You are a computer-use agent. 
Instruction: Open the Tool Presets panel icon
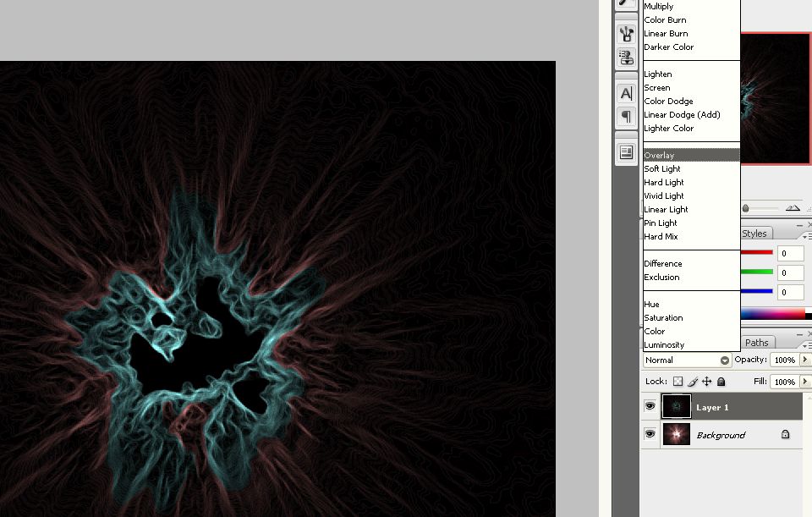click(626, 58)
